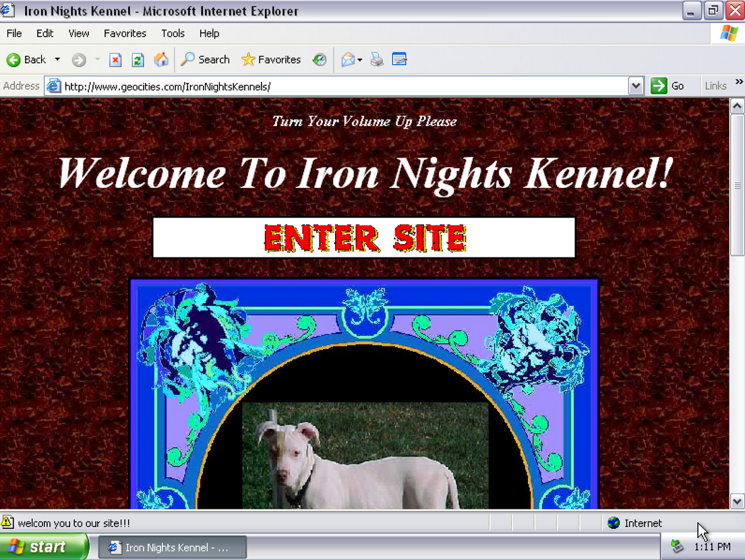Open the View menu

click(78, 33)
